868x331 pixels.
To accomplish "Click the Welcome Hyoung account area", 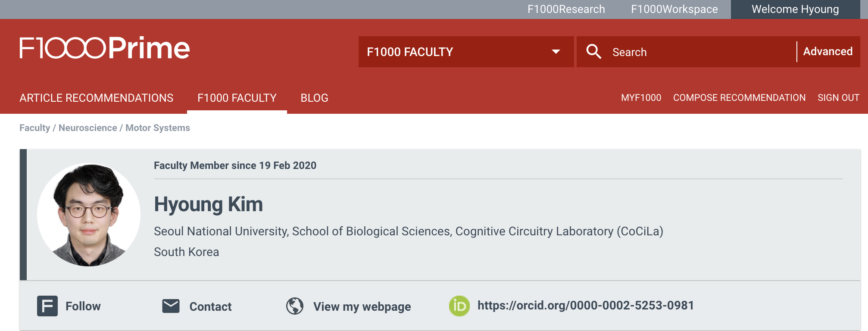I will click(795, 9).
